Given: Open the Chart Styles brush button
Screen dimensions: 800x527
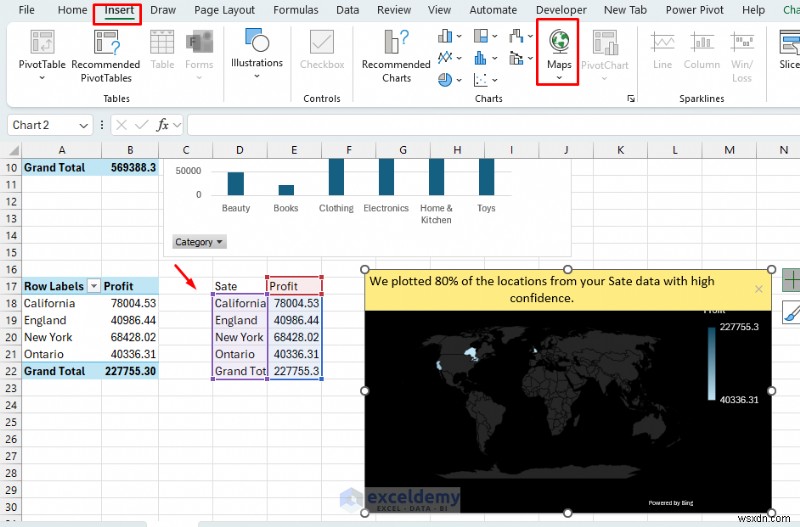Looking at the screenshot, I should 791,312.
